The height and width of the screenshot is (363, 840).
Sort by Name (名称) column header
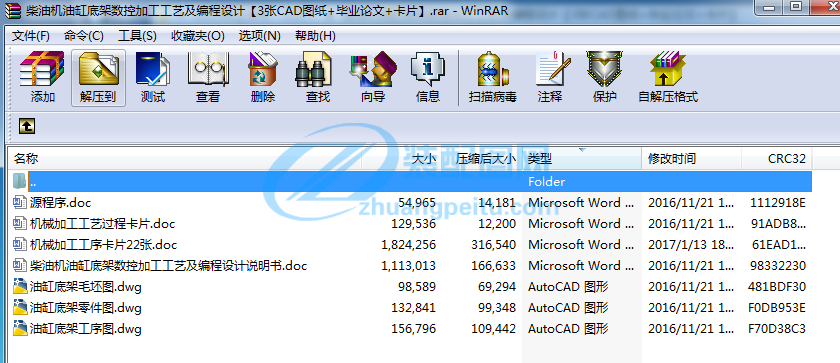tap(186, 158)
